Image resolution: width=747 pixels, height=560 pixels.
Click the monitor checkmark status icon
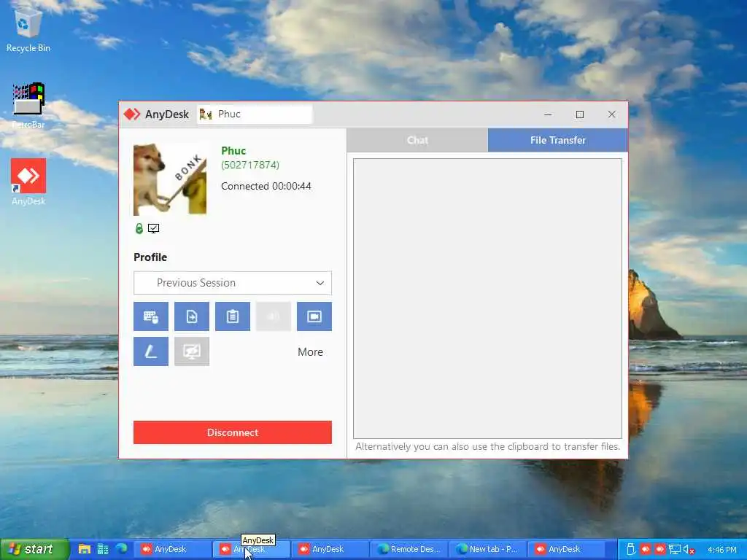coord(153,228)
